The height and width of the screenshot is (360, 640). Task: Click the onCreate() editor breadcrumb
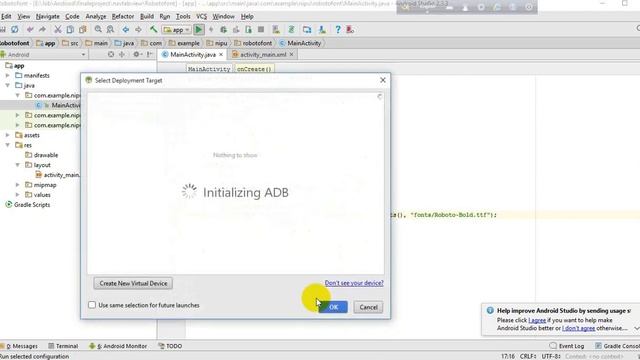pyautogui.click(x=254, y=69)
